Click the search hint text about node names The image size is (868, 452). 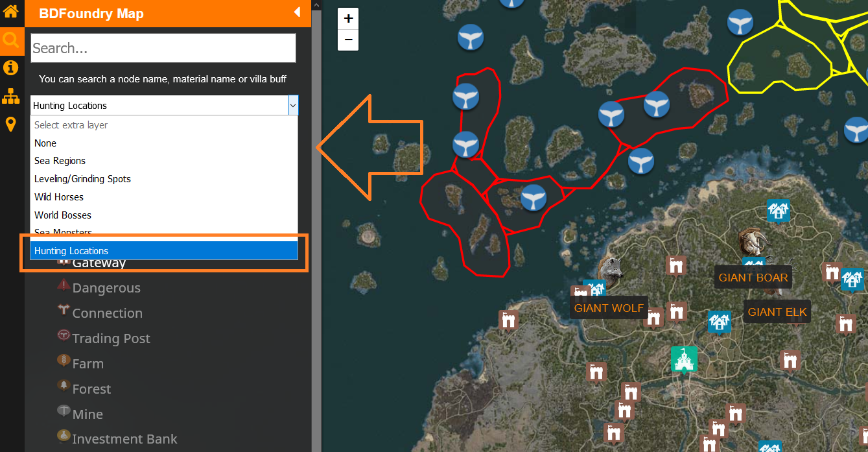(163, 79)
